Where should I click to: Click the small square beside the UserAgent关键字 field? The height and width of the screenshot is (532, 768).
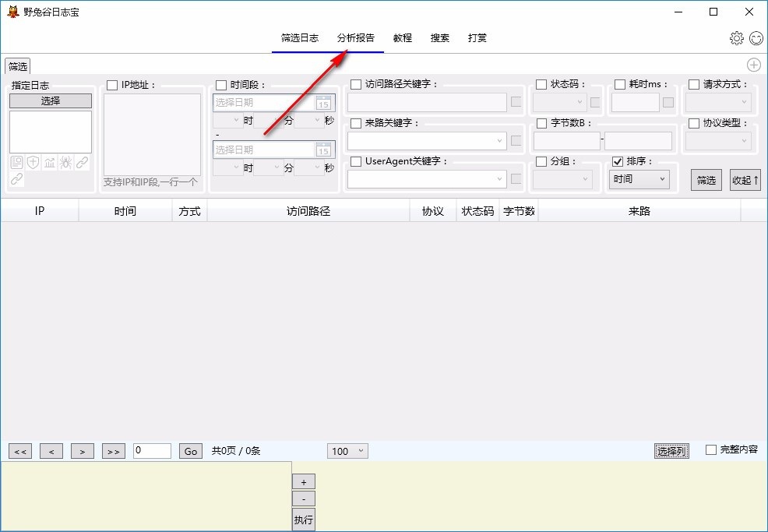[x=516, y=179]
